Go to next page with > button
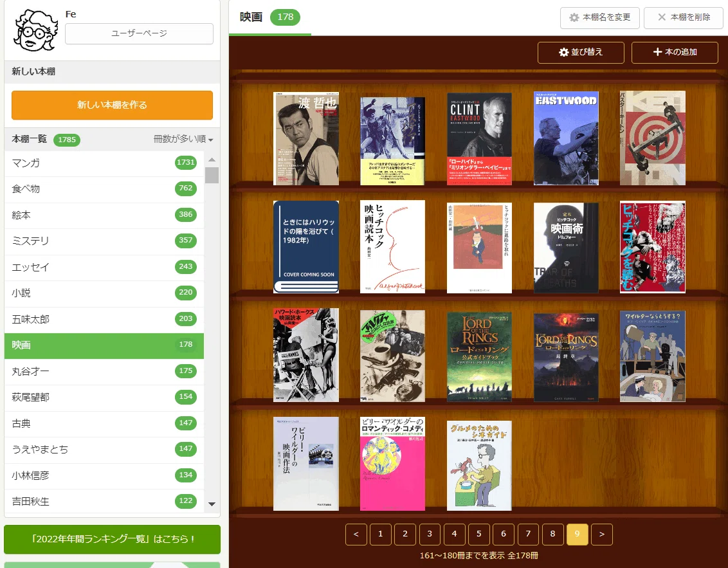This screenshot has height=568, width=728. coord(602,534)
